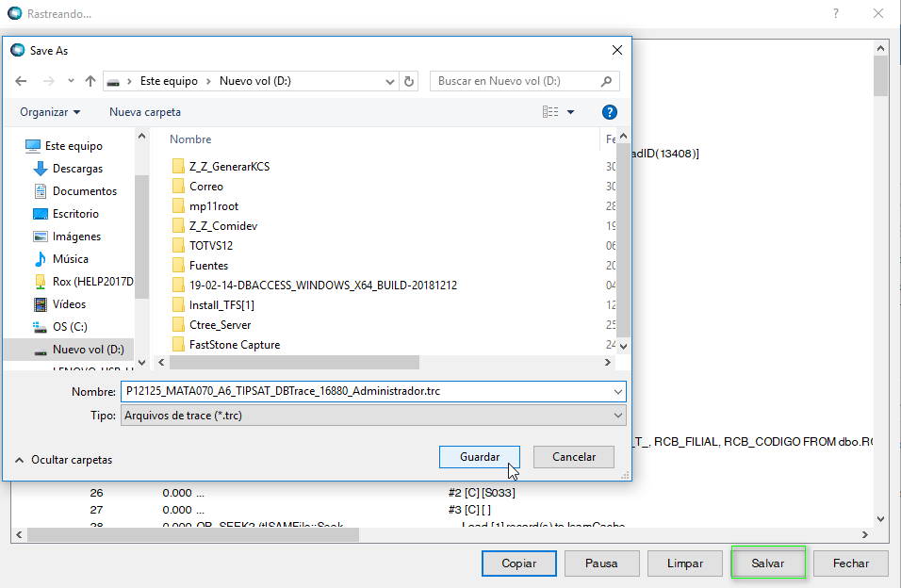The width and height of the screenshot is (901, 588).
Task: Click Rastreando trace horizontal scrollbar thumb
Action: point(193,534)
